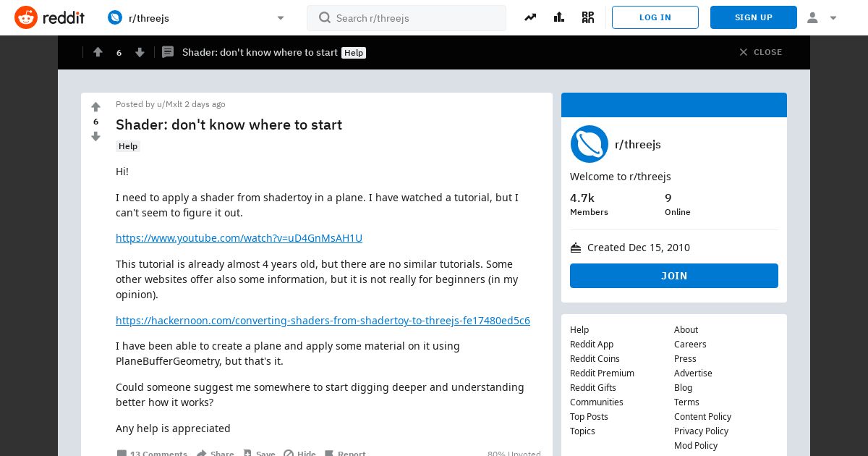The height and width of the screenshot is (456, 868).
Task: Click the Search r/threejs field
Action: tap(407, 18)
